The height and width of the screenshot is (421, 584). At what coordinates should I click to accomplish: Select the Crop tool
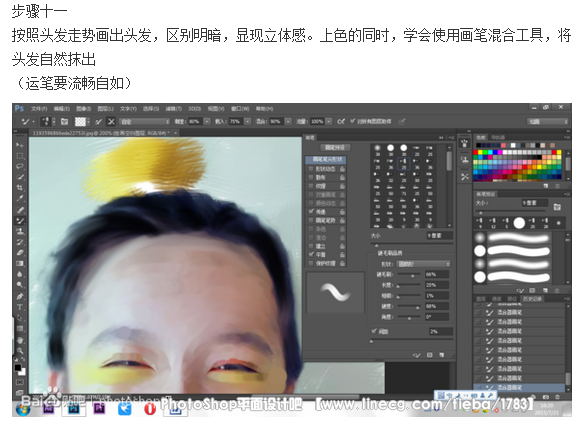coord(20,188)
